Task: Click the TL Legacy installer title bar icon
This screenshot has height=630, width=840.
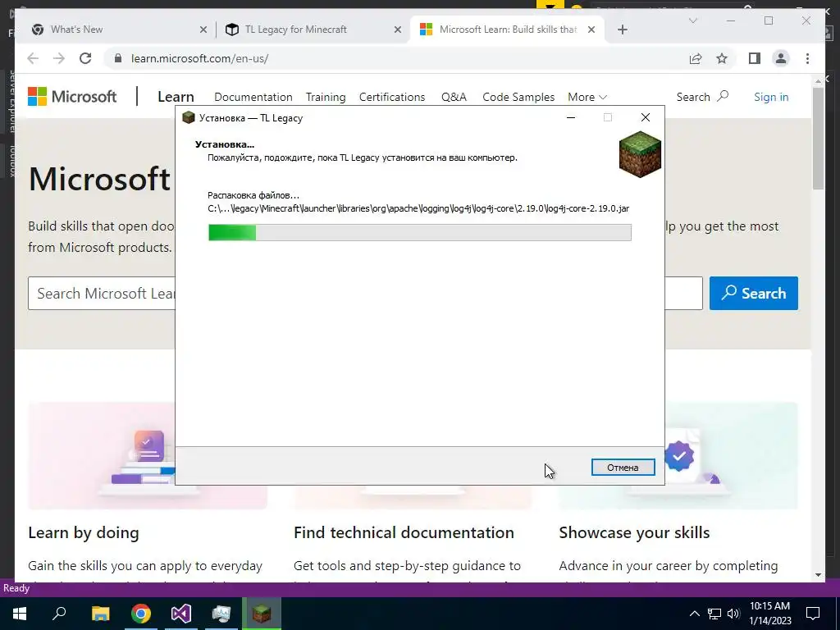Action: 188,117
